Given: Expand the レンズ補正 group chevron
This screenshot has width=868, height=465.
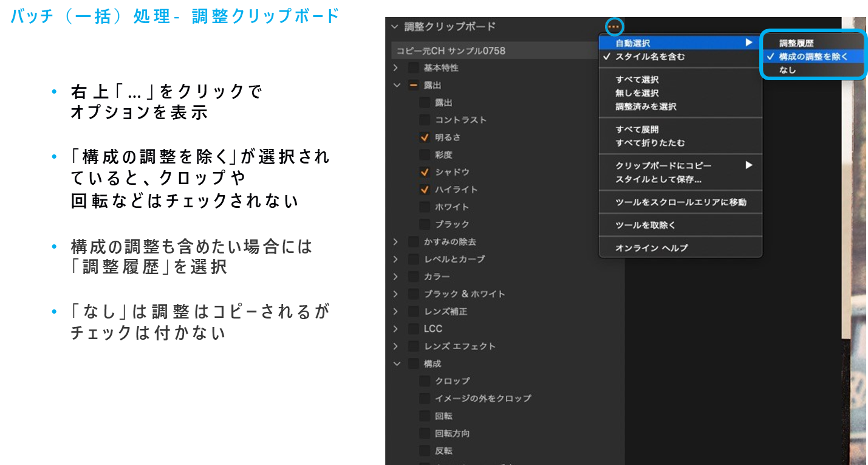Looking at the screenshot, I should [x=395, y=311].
